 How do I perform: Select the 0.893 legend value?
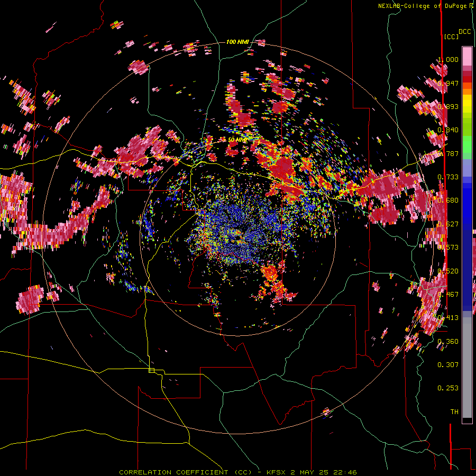tap(448, 106)
